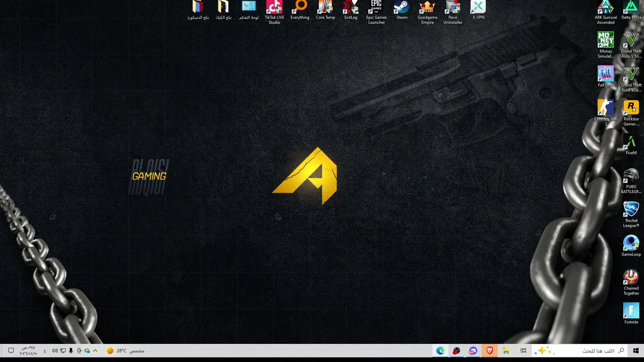
Task: Open Rockstar Games Launcher icon
Action: coord(631,113)
